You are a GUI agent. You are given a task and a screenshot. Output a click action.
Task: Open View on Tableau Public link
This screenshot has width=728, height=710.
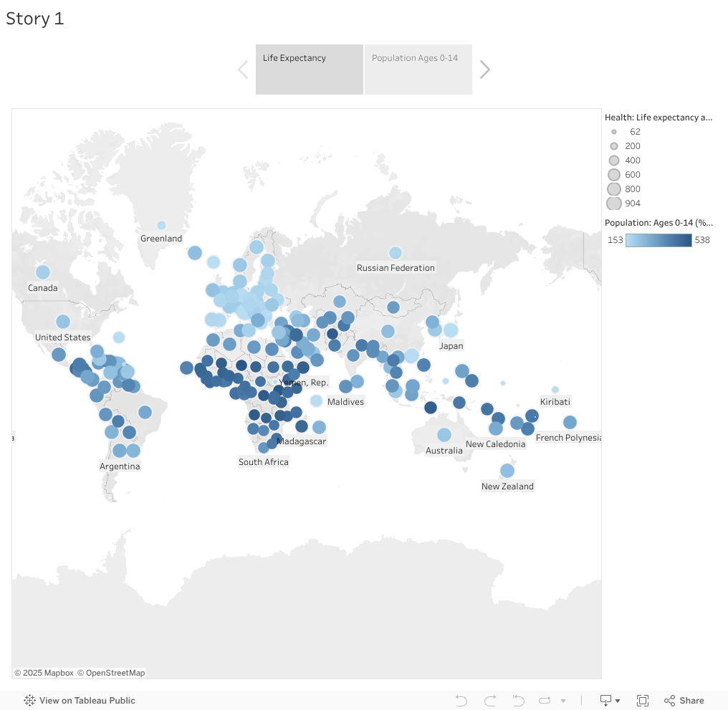[x=87, y=700]
